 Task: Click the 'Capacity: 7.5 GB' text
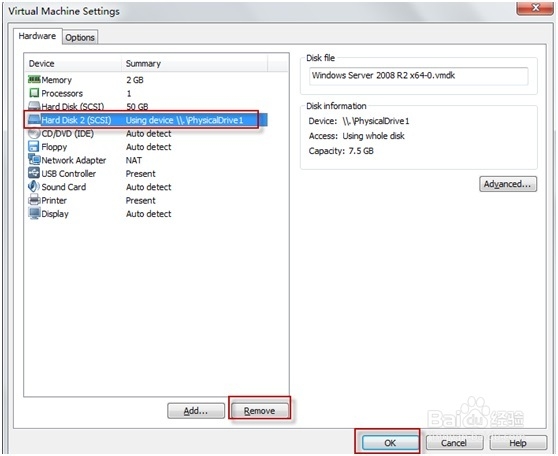341,151
